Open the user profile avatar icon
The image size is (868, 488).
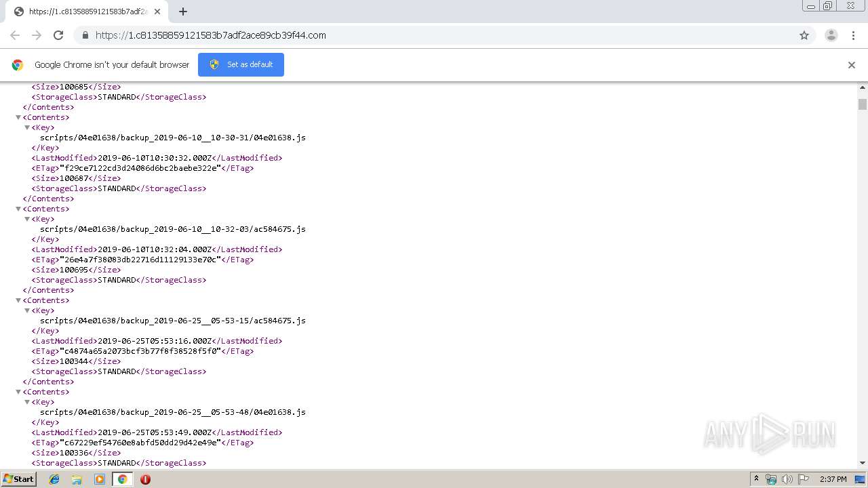831,35
